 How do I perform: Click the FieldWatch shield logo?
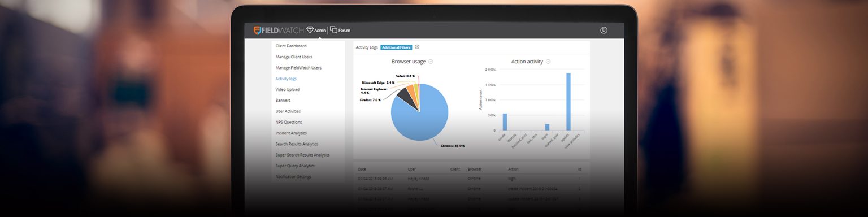coord(257,30)
